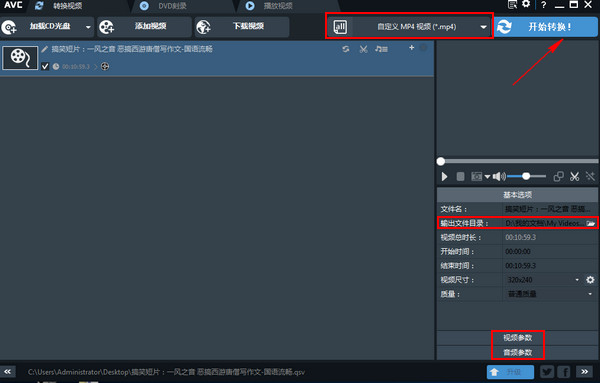Click the Facebook share icon
The height and width of the screenshot is (383, 600).
point(564,372)
